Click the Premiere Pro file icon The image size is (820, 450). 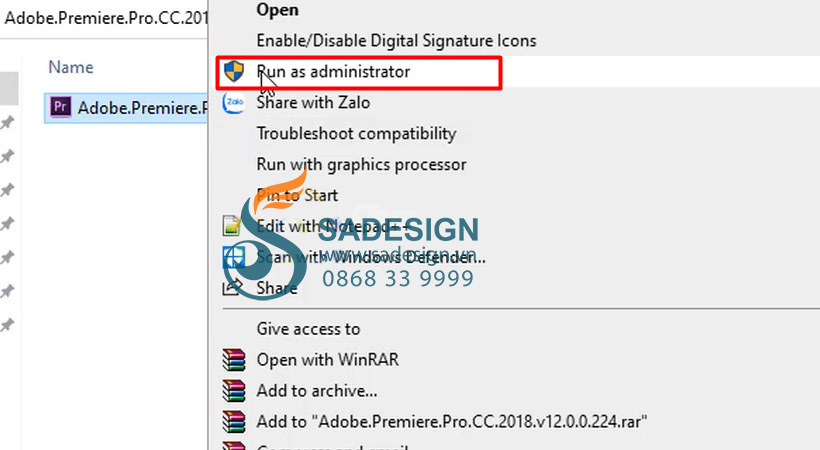coord(60,107)
